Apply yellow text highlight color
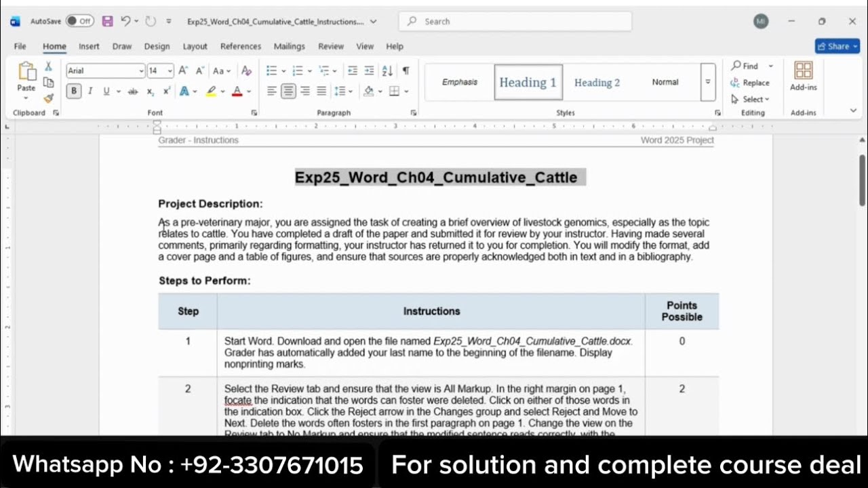 (x=212, y=91)
